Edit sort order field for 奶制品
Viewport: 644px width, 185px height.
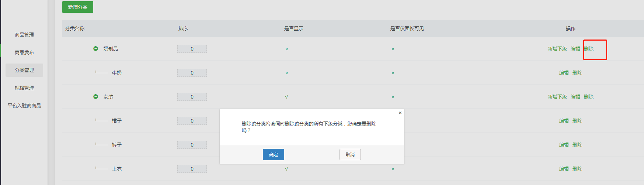tap(192, 49)
